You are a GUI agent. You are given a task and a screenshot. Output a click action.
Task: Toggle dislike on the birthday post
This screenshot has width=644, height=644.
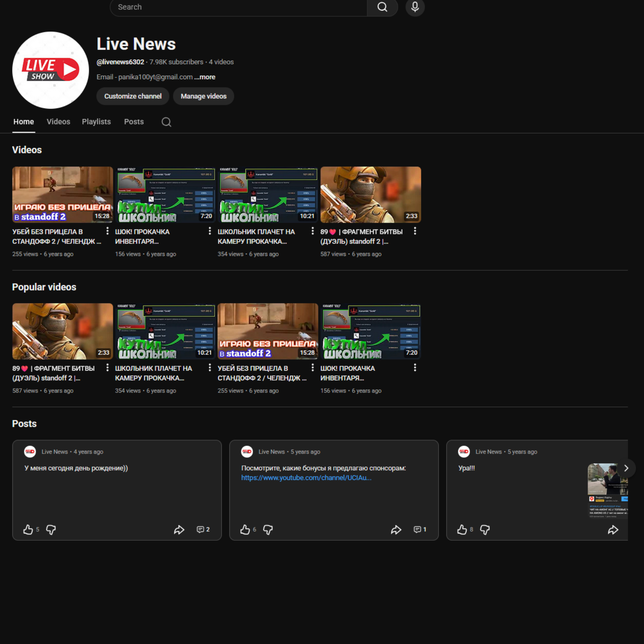click(51, 530)
